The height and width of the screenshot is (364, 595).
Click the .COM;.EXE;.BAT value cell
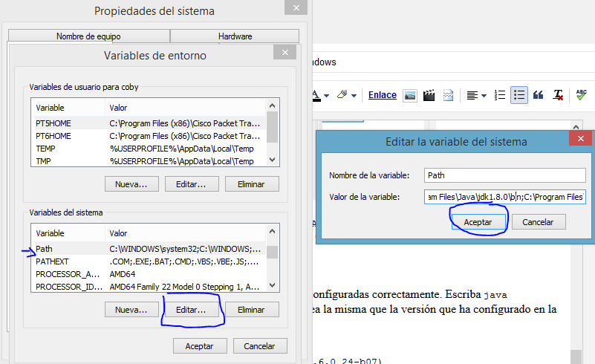(184, 261)
